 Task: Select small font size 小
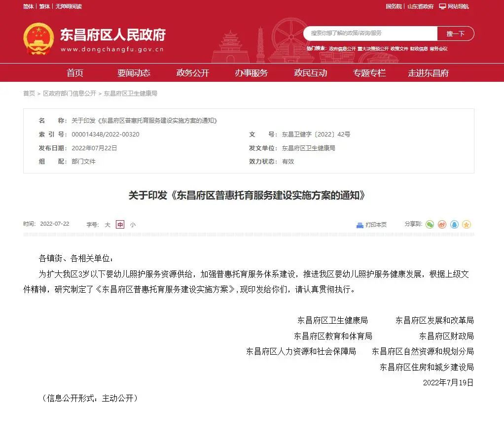tap(133, 225)
